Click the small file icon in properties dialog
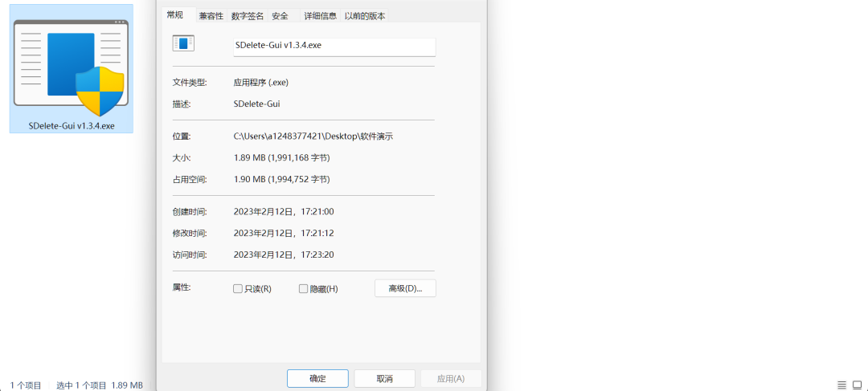This screenshot has width=868, height=391. coord(183,43)
